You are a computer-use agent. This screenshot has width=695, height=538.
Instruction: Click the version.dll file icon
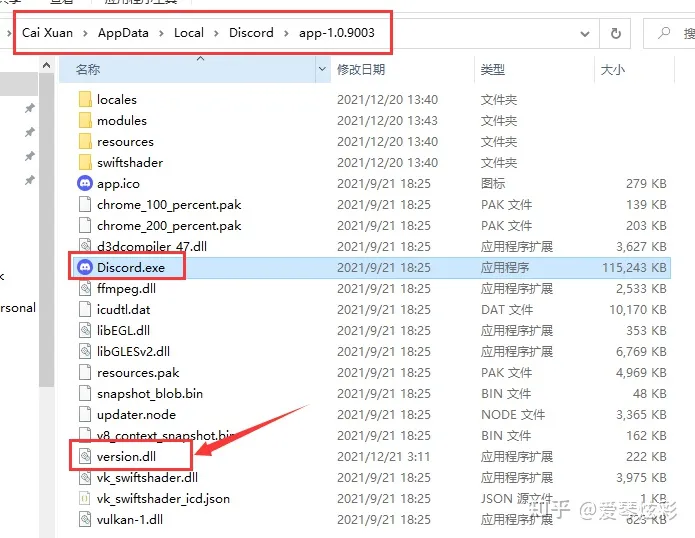85,456
